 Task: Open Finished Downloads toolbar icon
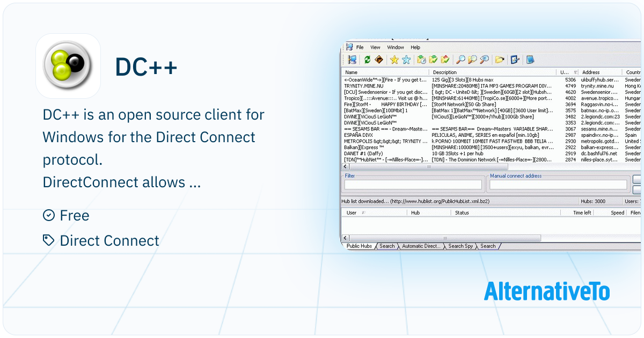tap(433, 60)
